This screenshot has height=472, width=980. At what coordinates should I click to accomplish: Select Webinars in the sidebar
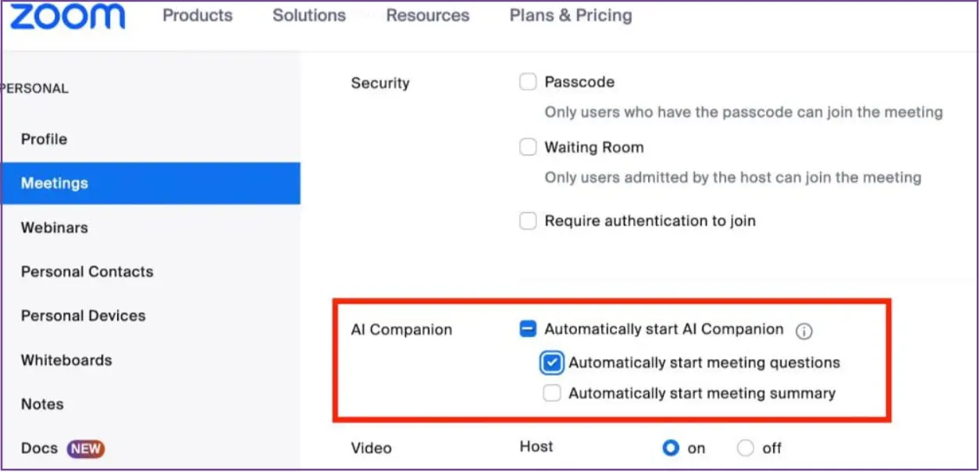(x=54, y=227)
